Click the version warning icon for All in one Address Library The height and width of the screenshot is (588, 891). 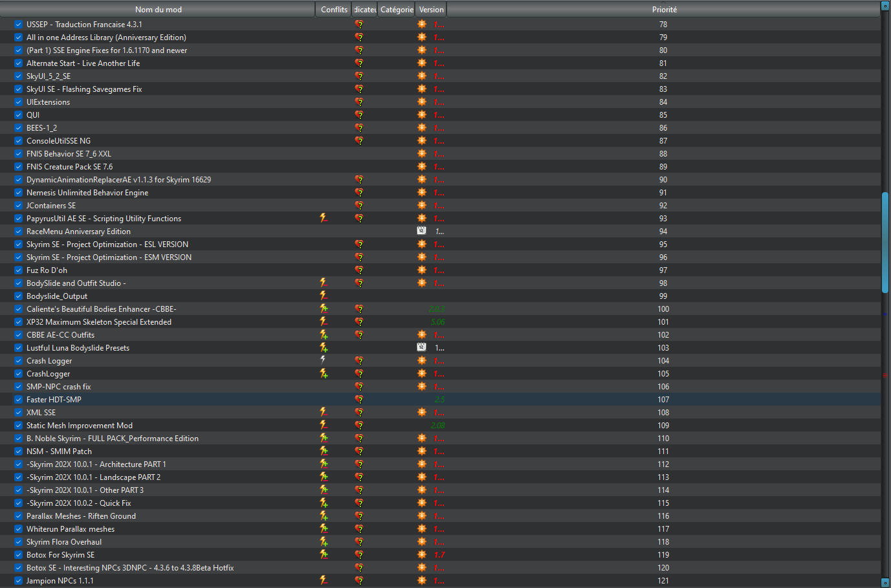422,37
